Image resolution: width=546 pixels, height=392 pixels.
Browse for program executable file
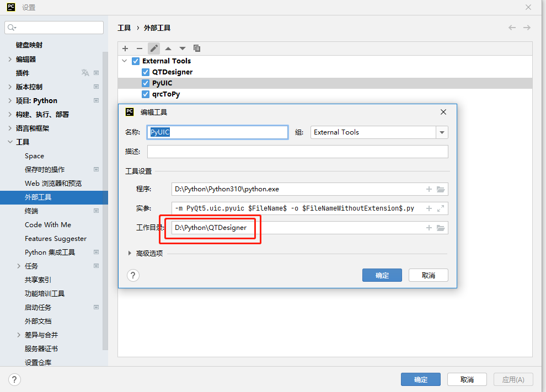click(x=441, y=189)
